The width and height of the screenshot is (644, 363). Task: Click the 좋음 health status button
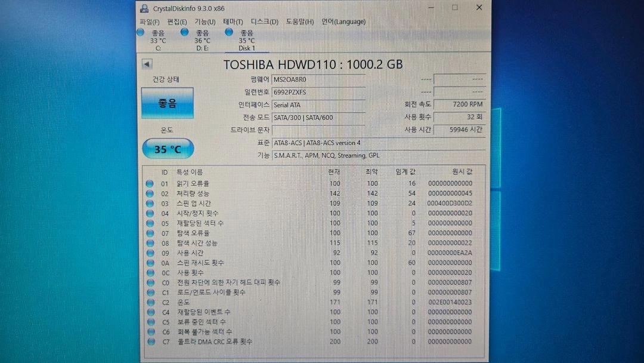(x=167, y=103)
